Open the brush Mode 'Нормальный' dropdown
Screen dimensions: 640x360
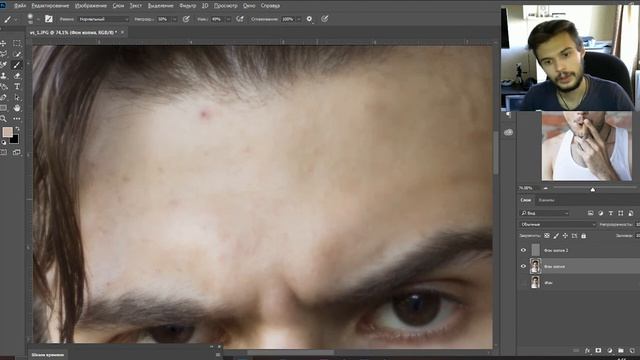(x=104, y=19)
